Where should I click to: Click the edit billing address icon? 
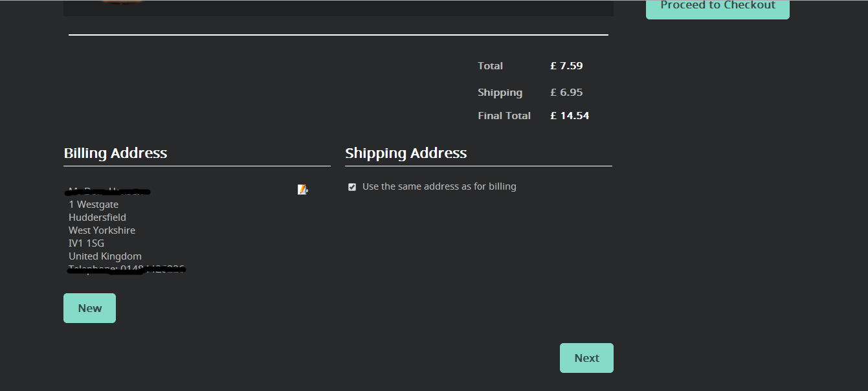click(x=302, y=190)
